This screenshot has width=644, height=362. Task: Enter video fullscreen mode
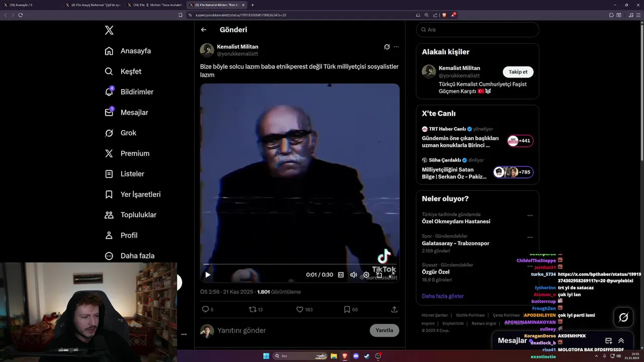point(392,275)
